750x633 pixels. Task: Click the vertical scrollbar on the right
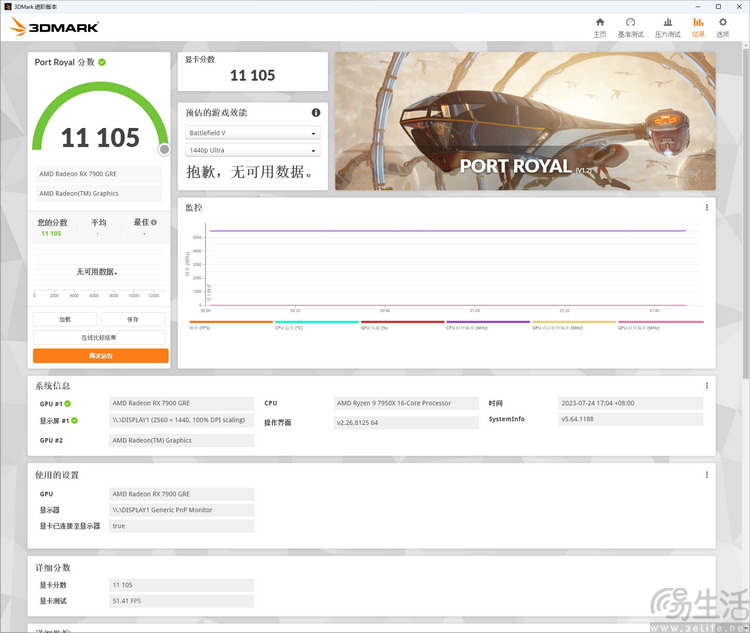pos(746,211)
